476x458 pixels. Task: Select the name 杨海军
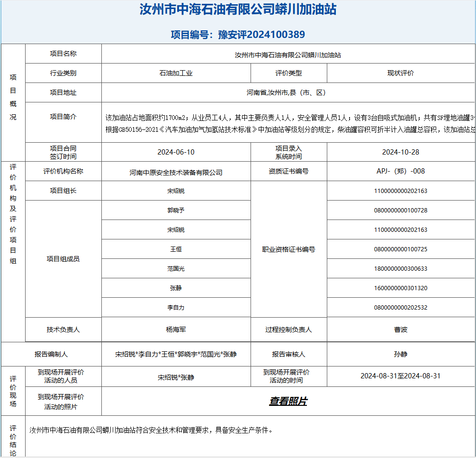[x=176, y=330]
